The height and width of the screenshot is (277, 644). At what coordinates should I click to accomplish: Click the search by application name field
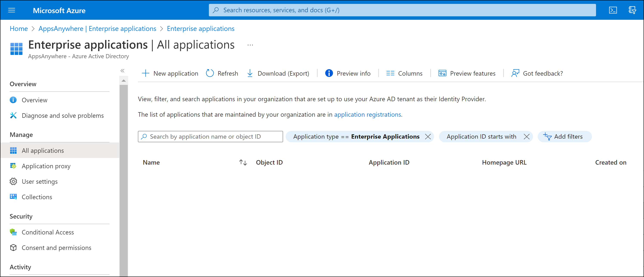[210, 136]
